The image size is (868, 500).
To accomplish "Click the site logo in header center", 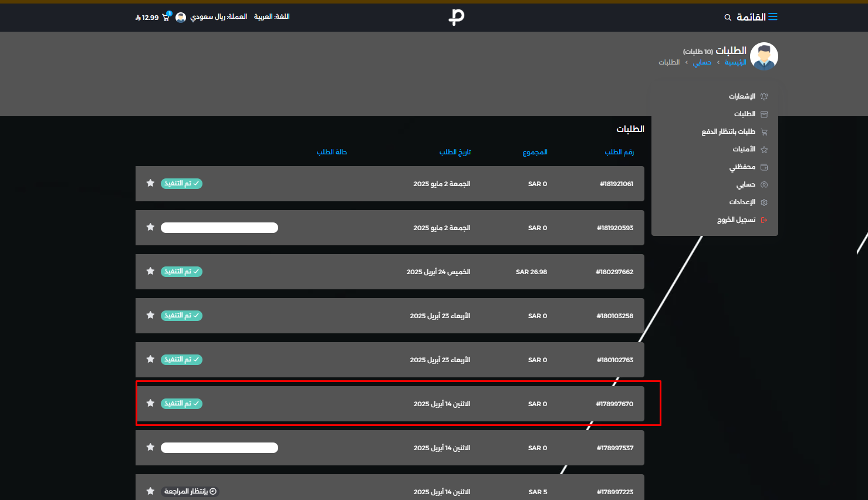I will (456, 17).
